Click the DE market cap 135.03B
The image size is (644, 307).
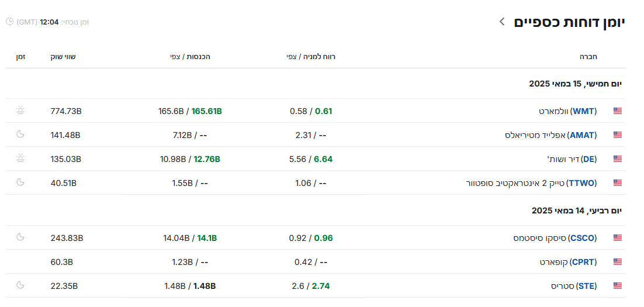[x=65, y=159]
